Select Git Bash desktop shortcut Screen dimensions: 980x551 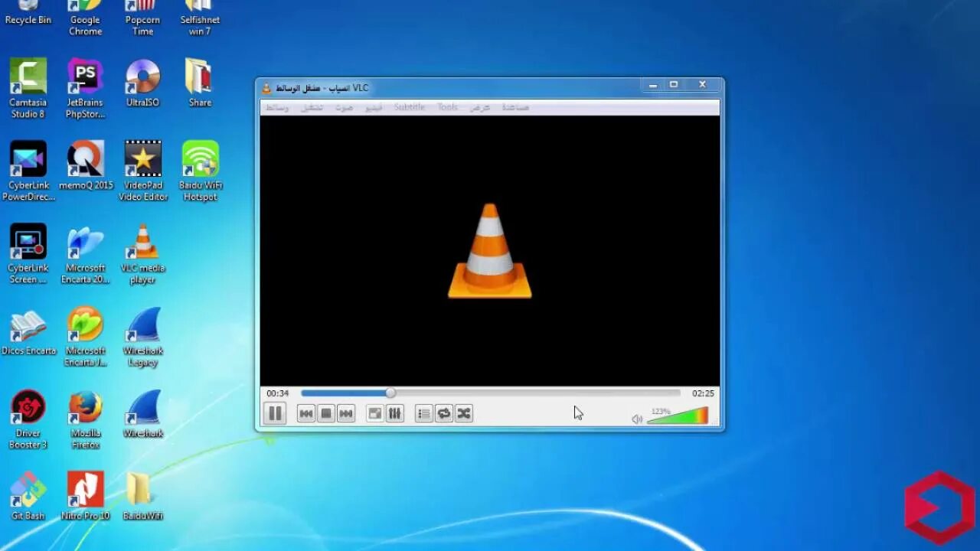click(28, 496)
